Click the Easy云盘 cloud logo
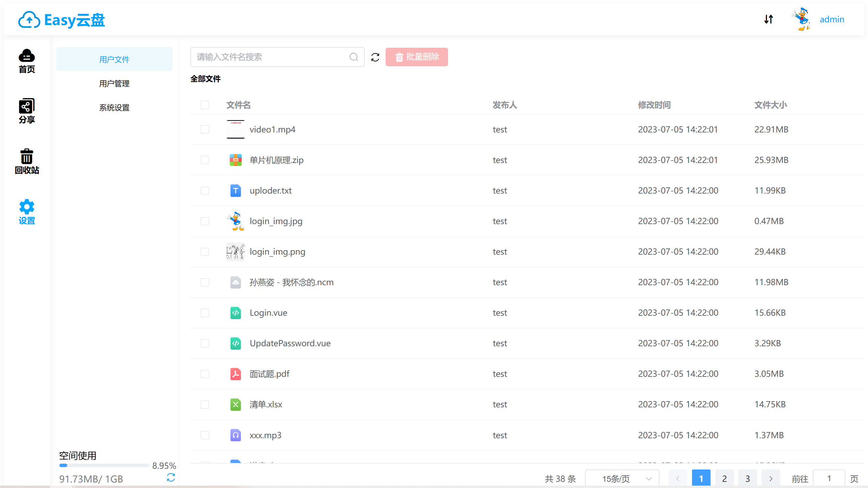The image size is (868, 488). coord(61,20)
